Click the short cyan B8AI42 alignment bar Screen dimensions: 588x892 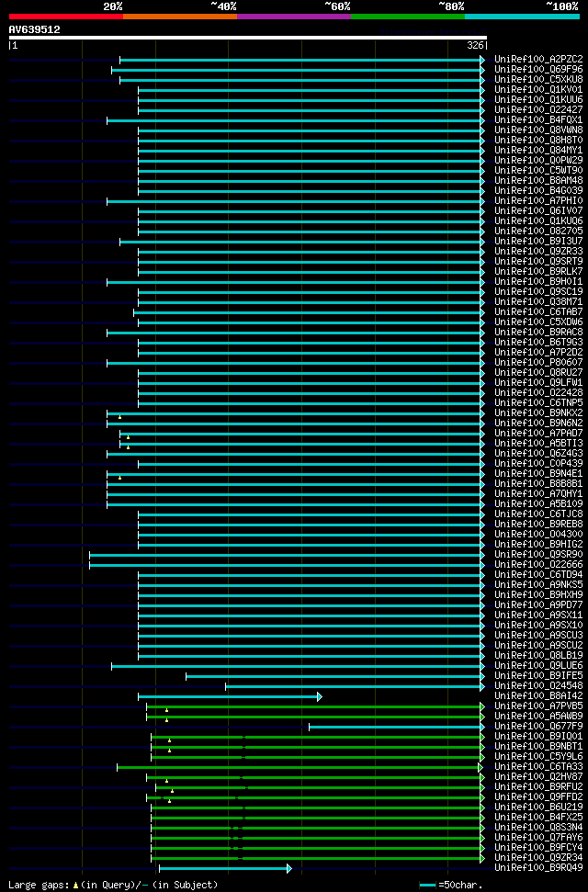(x=228, y=696)
